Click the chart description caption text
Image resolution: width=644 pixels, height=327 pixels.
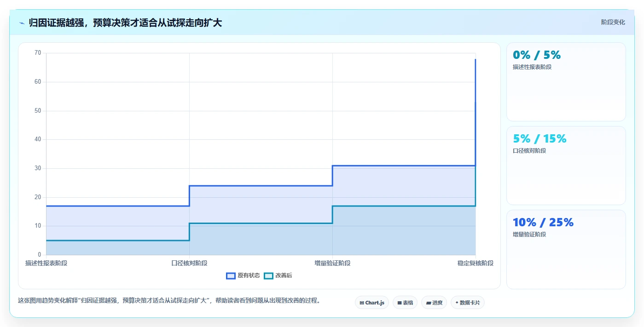pos(169,301)
